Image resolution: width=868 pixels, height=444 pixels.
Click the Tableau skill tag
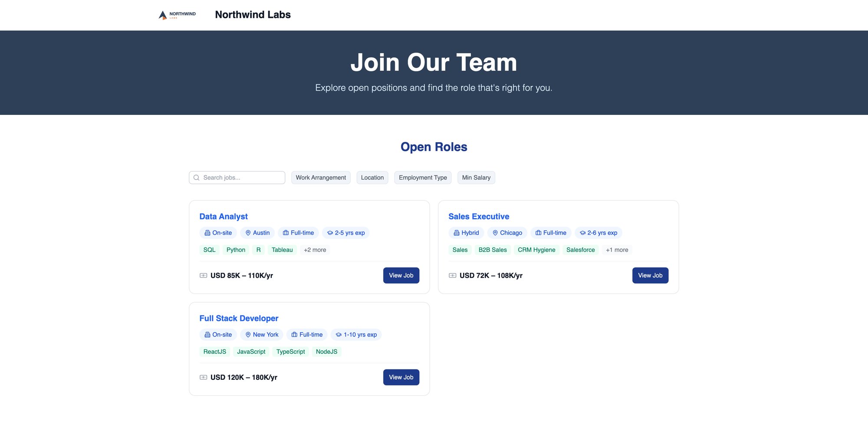282,250
